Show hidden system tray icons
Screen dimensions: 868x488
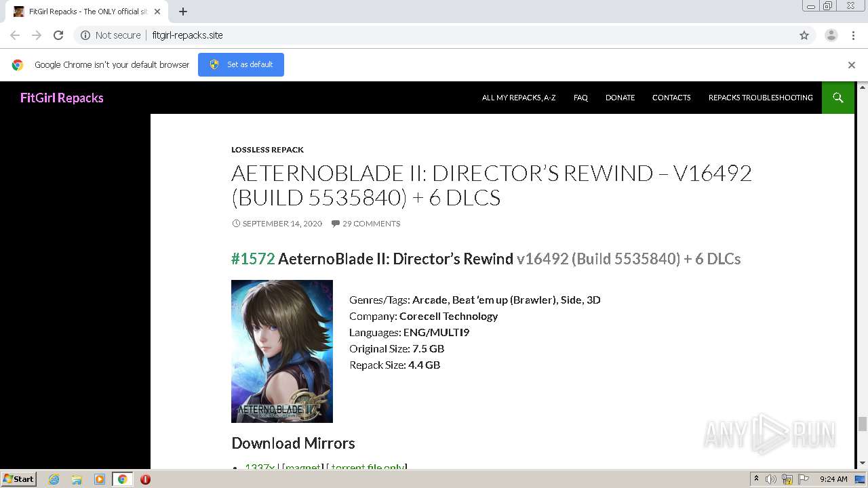(756, 479)
